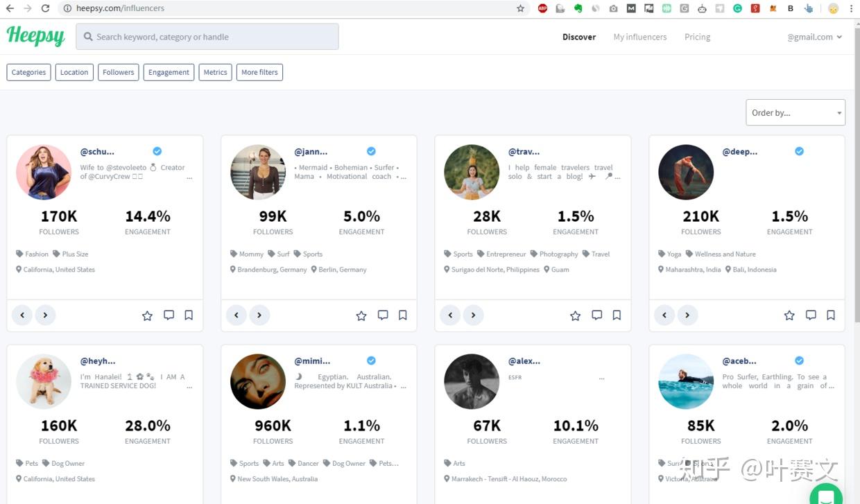Image resolution: width=860 pixels, height=504 pixels.
Task: Bookmark this page with Chrome star
Action: [x=520, y=8]
